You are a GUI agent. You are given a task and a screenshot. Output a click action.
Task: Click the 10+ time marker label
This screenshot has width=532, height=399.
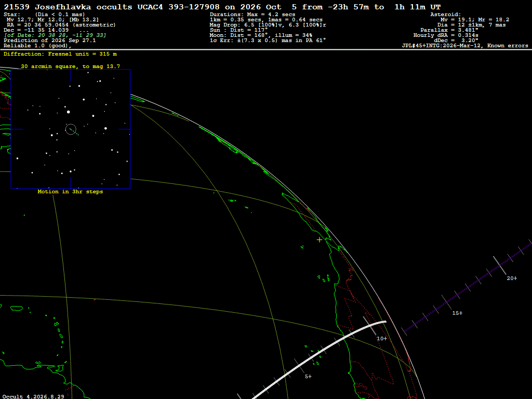(382, 338)
